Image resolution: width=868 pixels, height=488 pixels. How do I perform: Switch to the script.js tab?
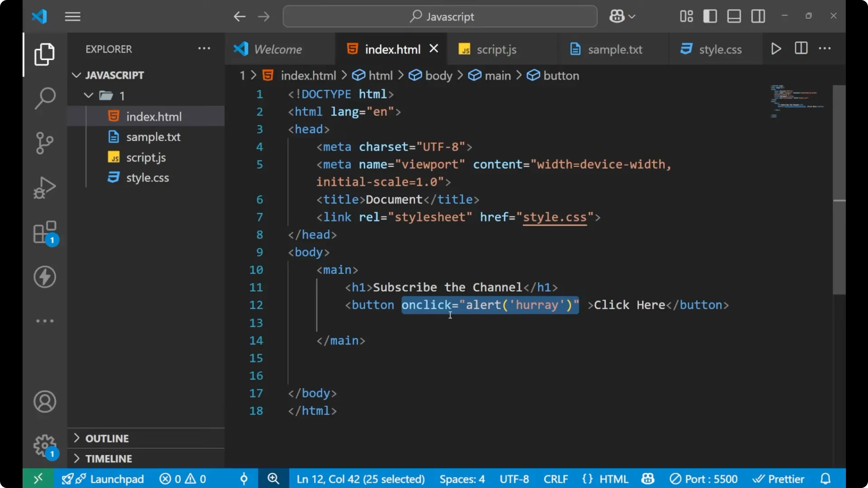coord(497,49)
